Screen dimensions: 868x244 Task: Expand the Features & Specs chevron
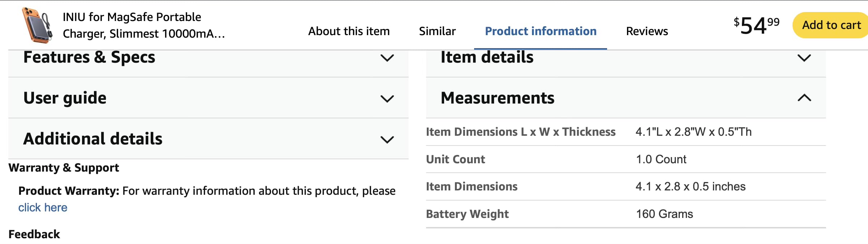pos(387,58)
